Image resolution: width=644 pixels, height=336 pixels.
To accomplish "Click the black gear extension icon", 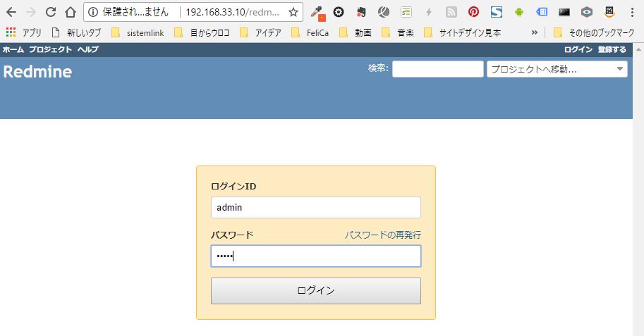I will pos(339,12).
